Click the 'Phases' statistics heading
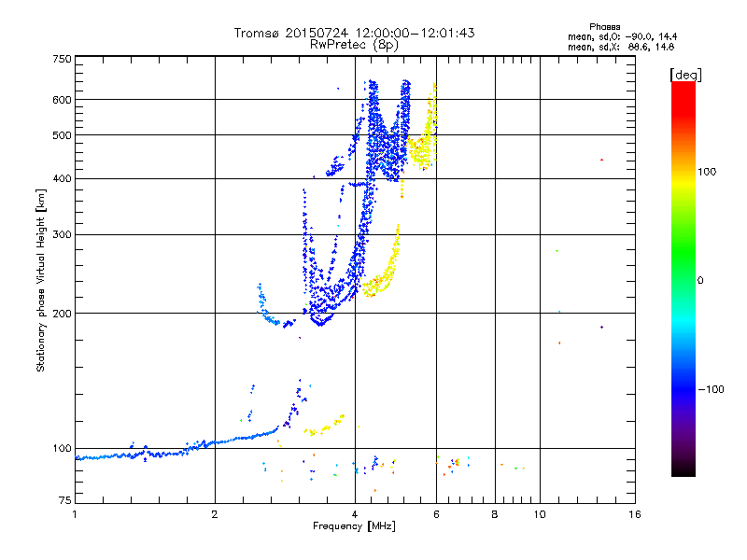This screenshot has height=560, width=747. point(604,27)
